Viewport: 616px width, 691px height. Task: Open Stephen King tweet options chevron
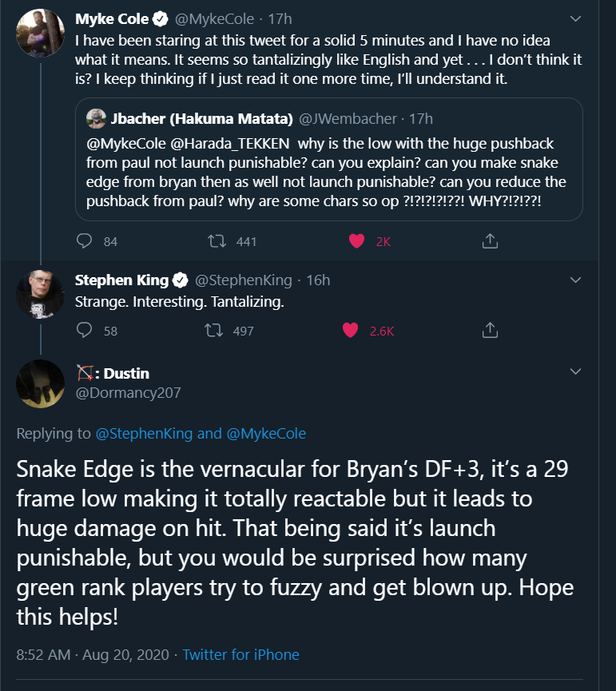pos(575,280)
